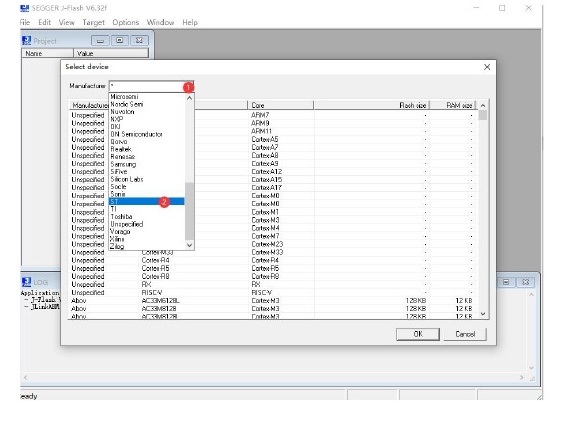
Task: Close the Select device dialog
Action: click(x=487, y=67)
